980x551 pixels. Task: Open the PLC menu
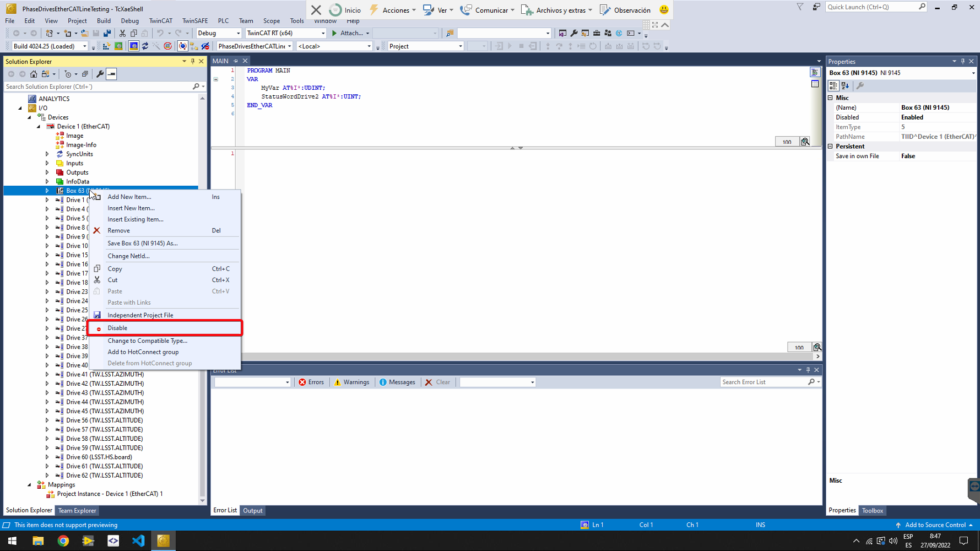(223, 21)
